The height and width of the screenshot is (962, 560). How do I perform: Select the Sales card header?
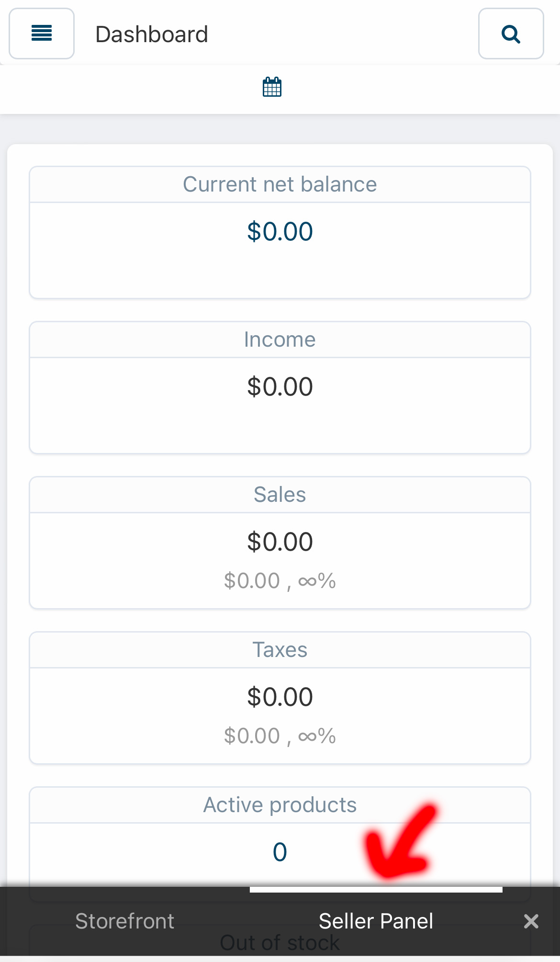(x=280, y=495)
